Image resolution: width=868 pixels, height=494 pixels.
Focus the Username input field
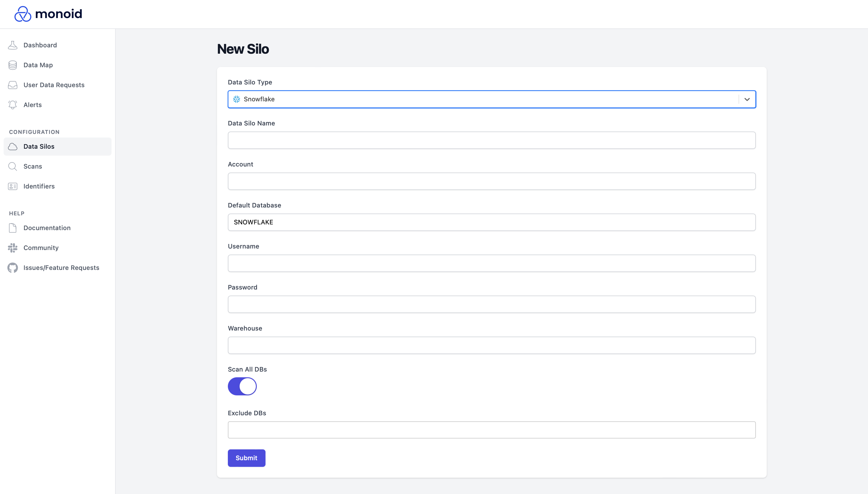point(492,263)
